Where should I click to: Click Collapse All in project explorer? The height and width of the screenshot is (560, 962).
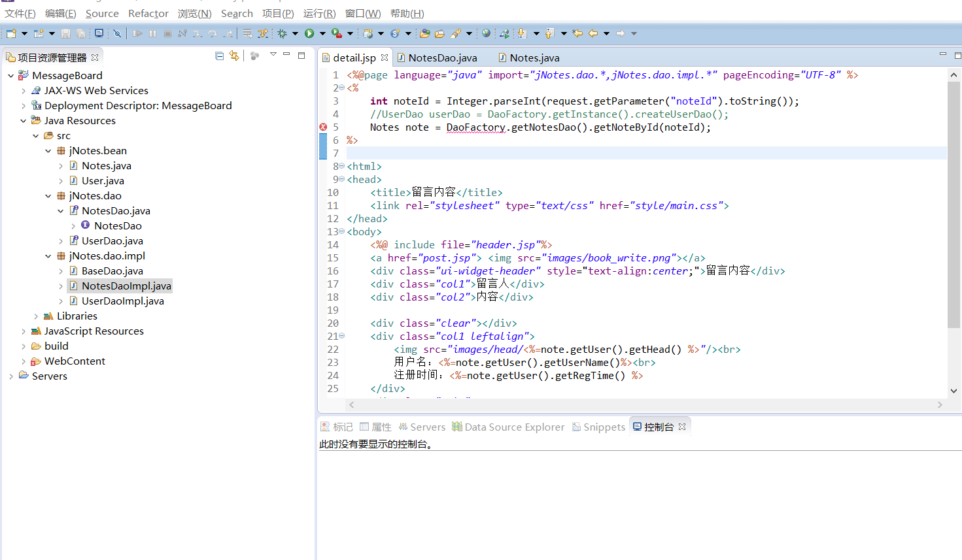click(220, 56)
